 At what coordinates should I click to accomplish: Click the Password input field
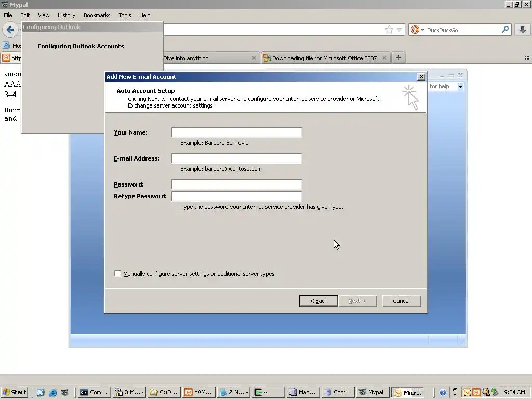tap(236, 184)
